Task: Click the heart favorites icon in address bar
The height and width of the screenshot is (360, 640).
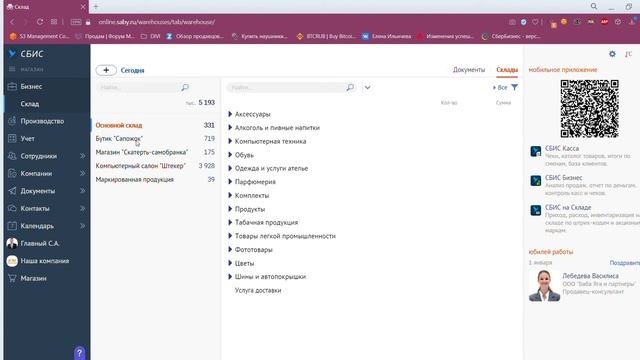Action: pyautogui.click(x=535, y=22)
